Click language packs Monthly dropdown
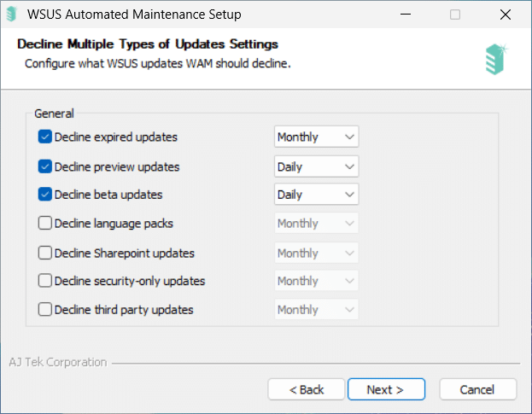Image resolution: width=532 pixels, height=414 pixels. [x=316, y=223]
